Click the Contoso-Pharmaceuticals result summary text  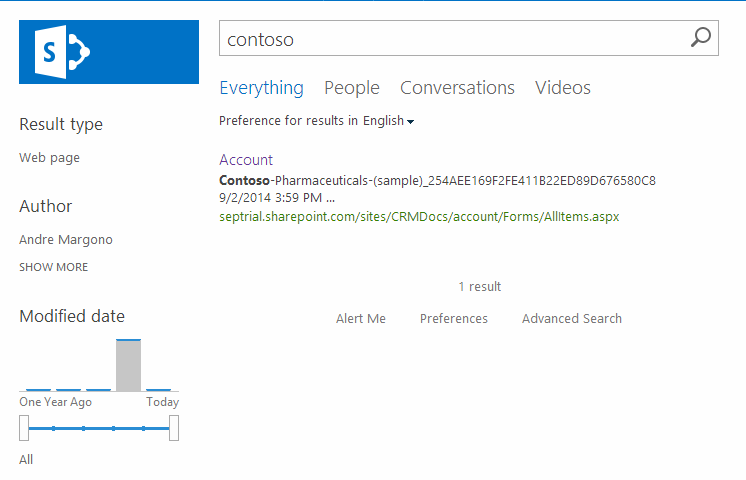437,181
